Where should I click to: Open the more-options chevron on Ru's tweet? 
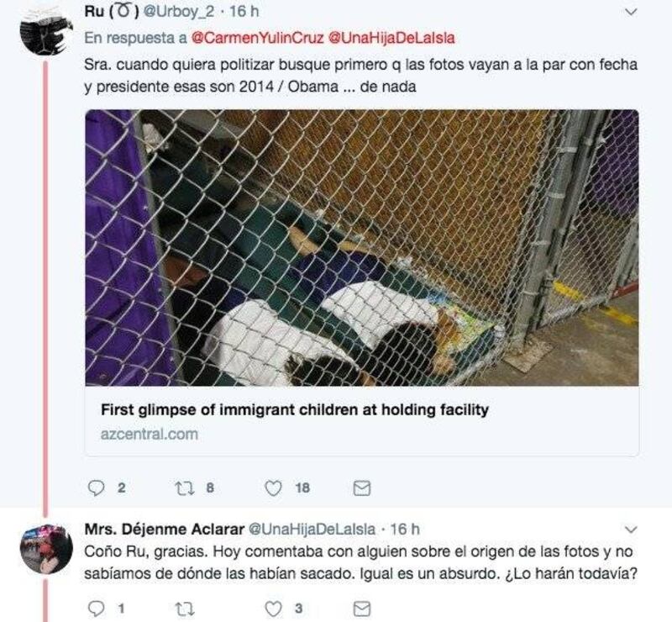(631, 12)
